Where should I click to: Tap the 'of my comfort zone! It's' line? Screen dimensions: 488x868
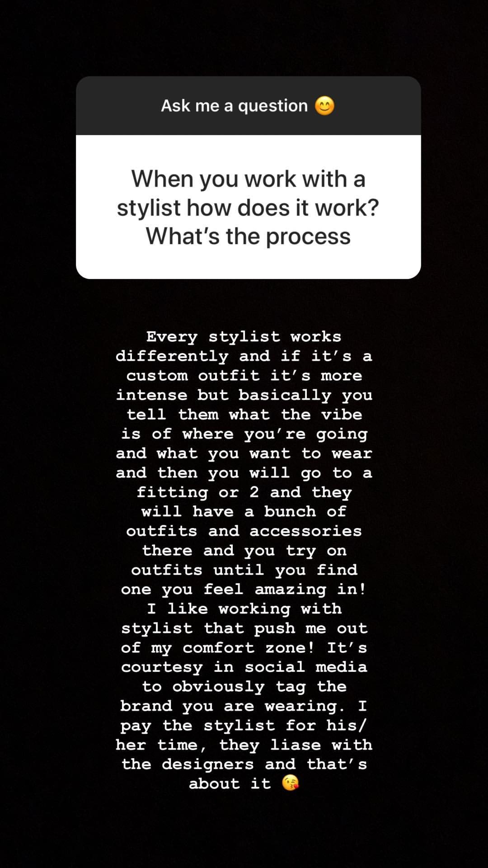[244, 648]
